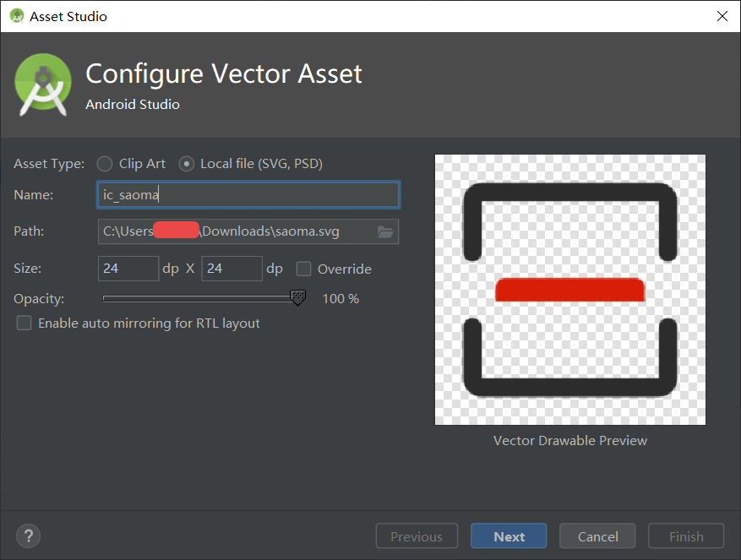Click the width value 24 dp field

[x=128, y=268]
